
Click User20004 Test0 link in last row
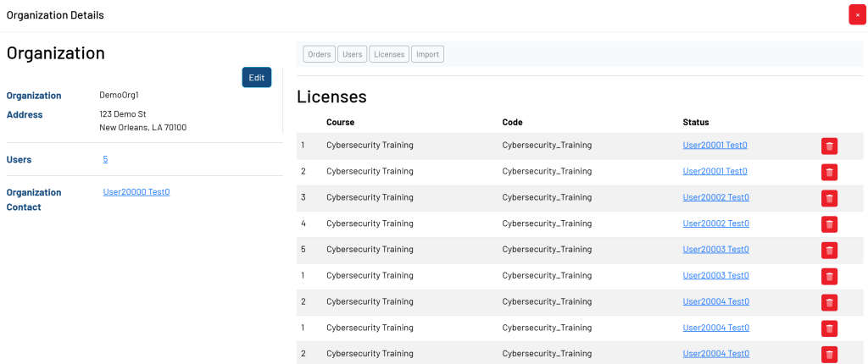coord(715,354)
